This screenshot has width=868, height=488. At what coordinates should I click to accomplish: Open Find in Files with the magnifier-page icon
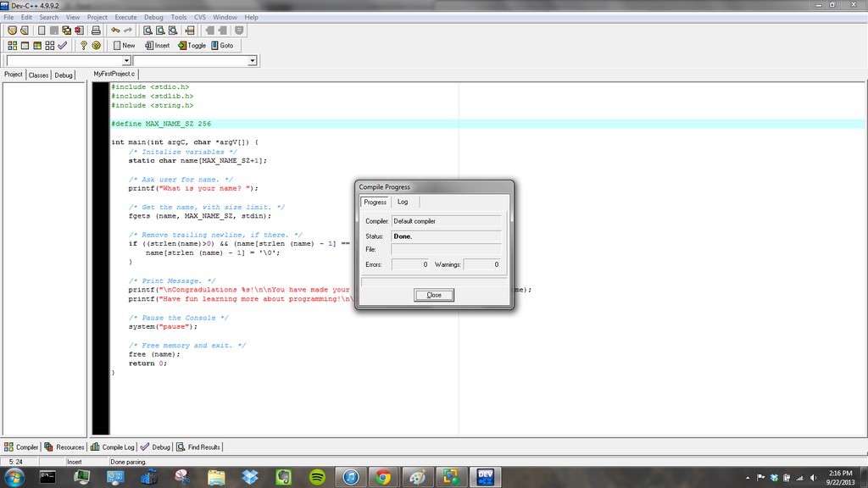(x=172, y=30)
